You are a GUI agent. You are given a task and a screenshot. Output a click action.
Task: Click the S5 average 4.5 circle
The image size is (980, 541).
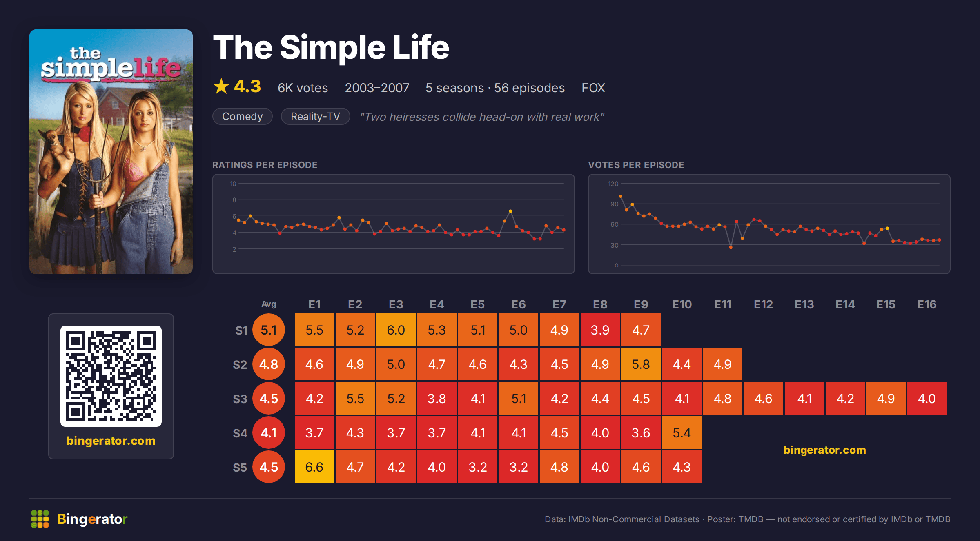[269, 467]
